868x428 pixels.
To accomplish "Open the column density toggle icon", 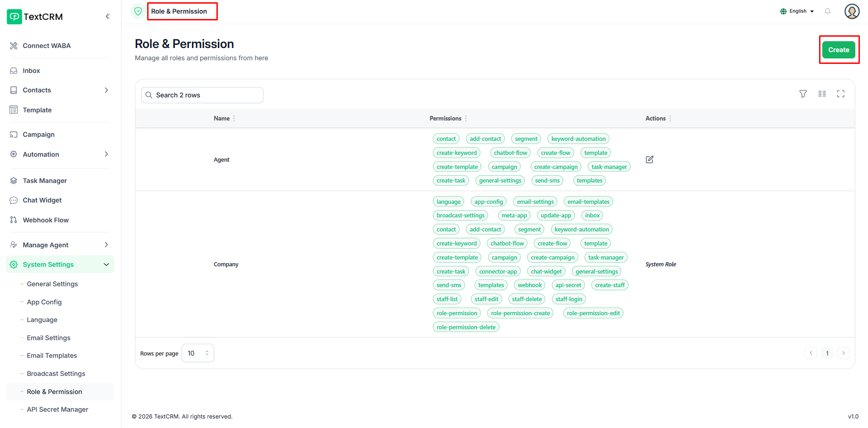I will point(822,94).
